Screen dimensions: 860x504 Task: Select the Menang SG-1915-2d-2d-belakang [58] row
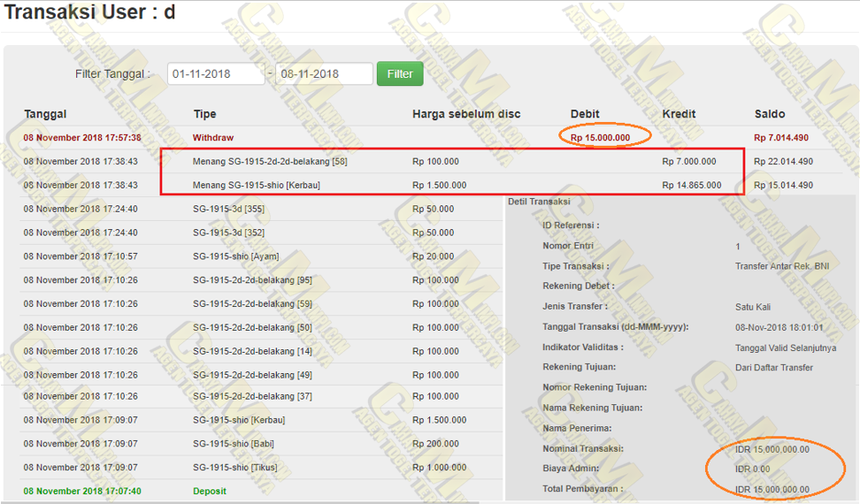coord(269,162)
